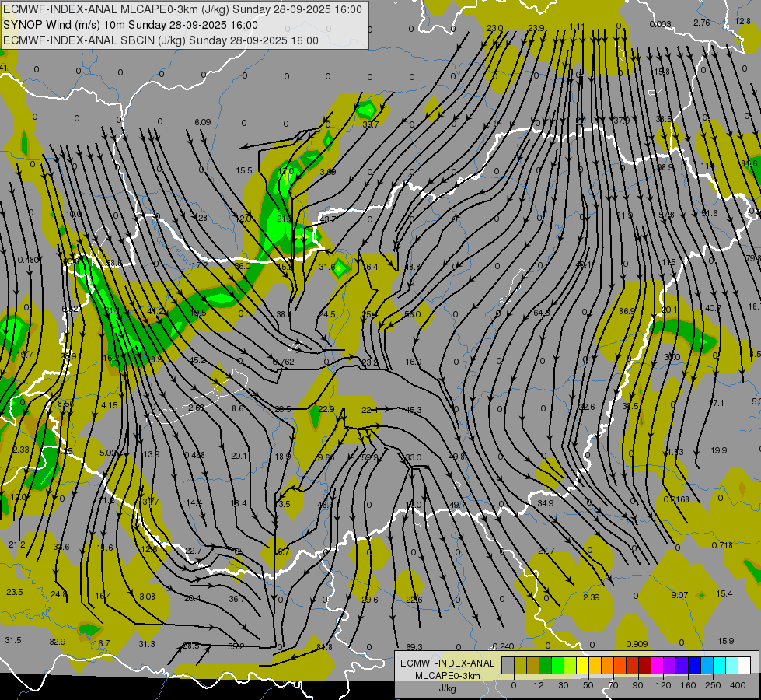
Task: Click the map value '6.09'
Action: pos(202,122)
